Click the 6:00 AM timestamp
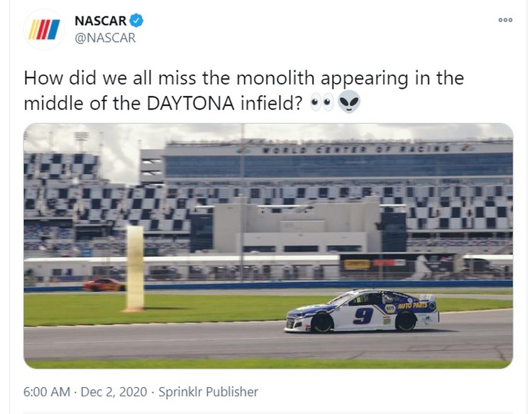 click(47, 391)
